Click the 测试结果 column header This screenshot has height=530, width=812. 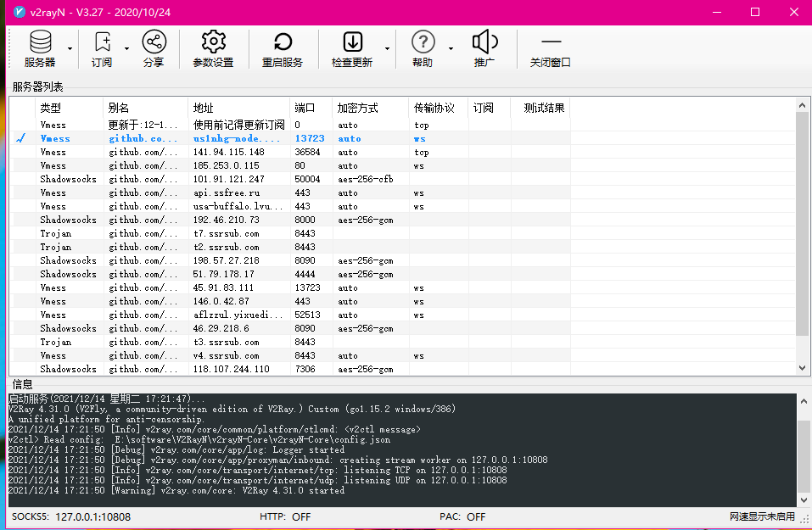point(540,108)
